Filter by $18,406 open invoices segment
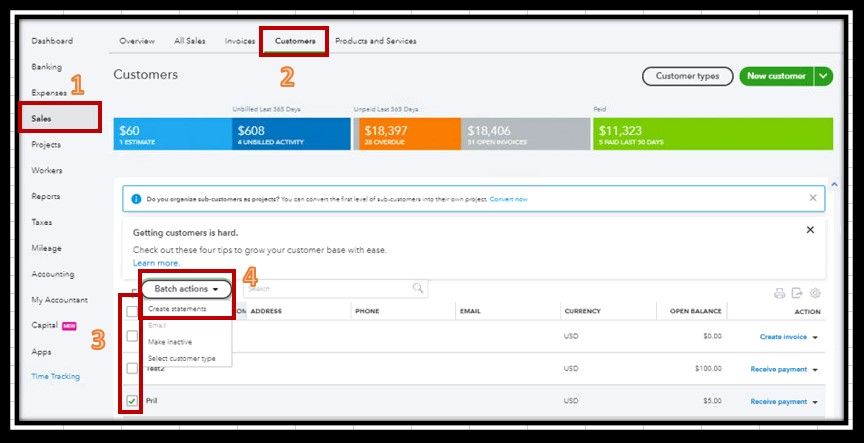The width and height of the screenshot is (864, 443). click(x=525, y=134)
